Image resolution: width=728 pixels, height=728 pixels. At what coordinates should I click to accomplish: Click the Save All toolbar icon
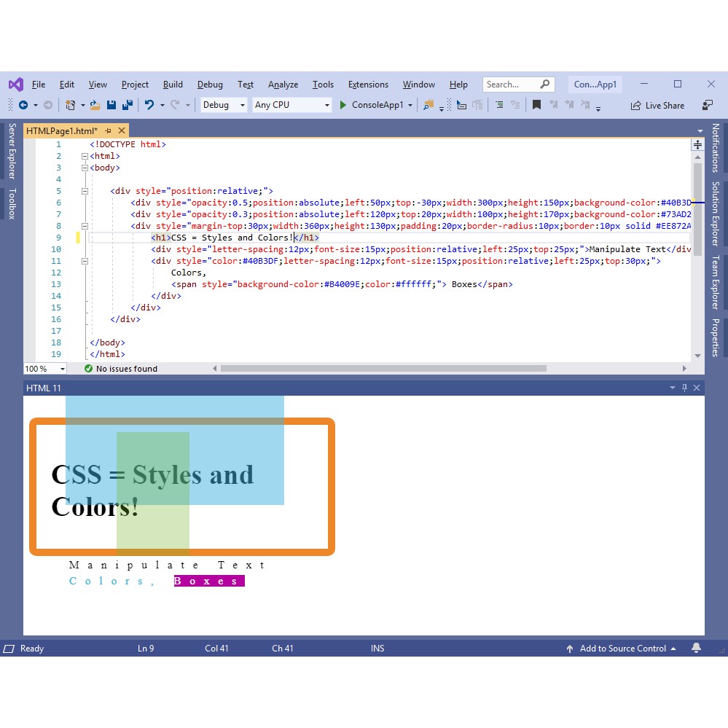pyautogui.click(x=127, y=105)
